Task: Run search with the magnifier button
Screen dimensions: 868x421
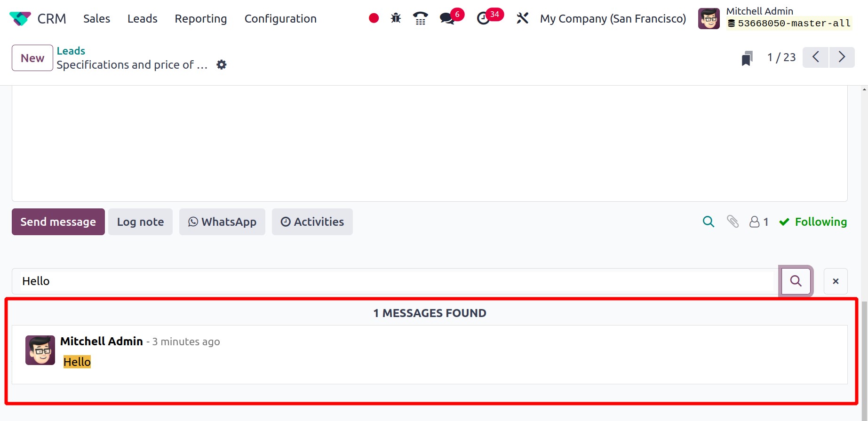Action: click(x=796, y=281)
